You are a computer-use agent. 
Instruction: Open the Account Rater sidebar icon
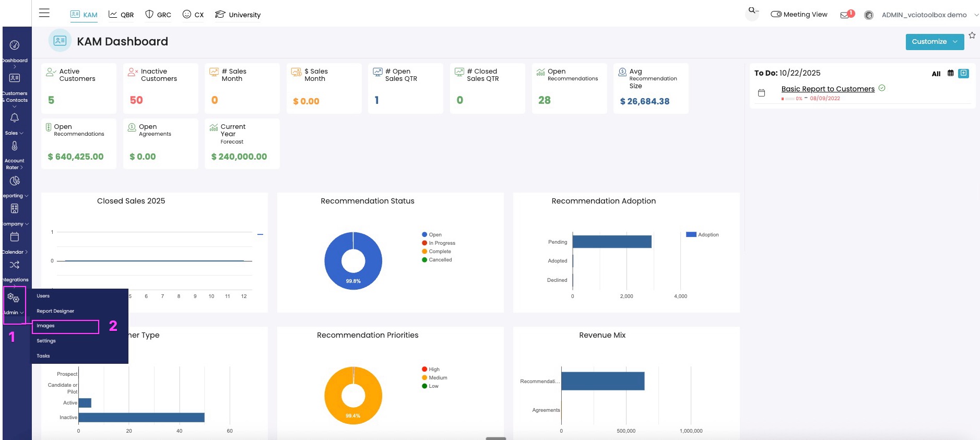click(x=15, y=146)
